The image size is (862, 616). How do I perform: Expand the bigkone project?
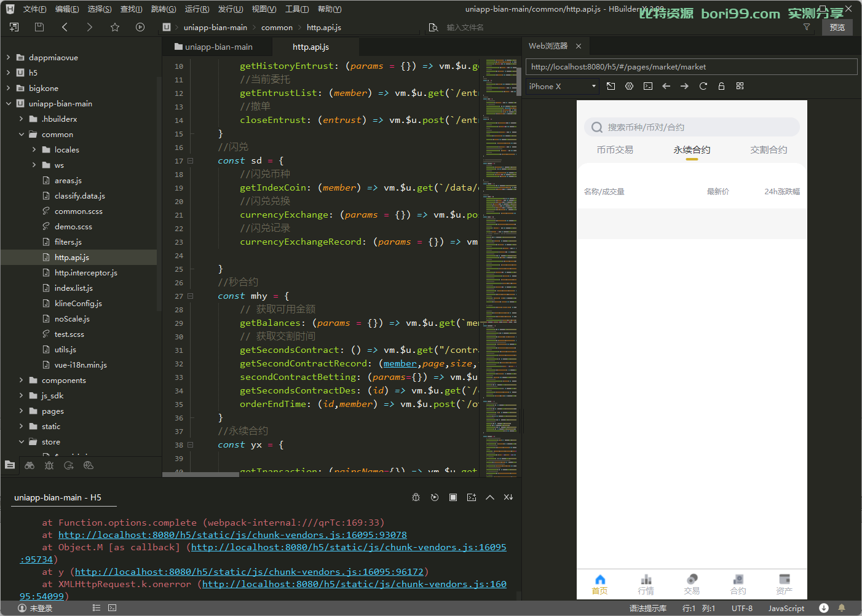9,88
